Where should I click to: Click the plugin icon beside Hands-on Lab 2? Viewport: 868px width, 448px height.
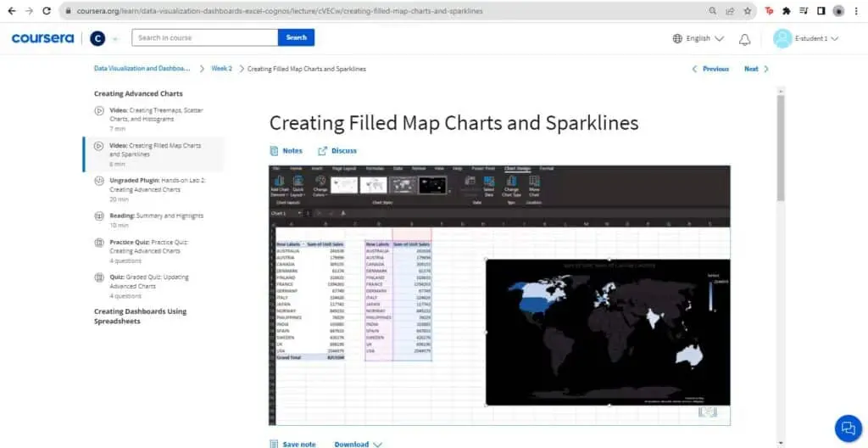[98, 181]
